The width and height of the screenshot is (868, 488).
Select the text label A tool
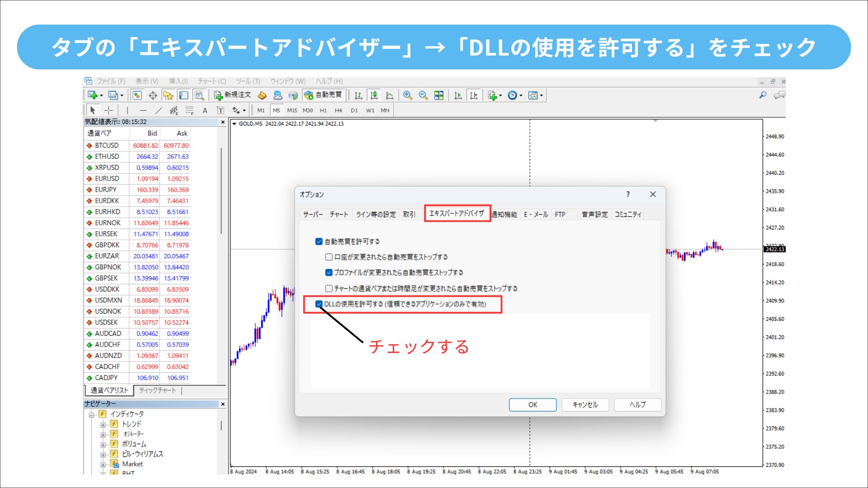click(205, 110)
